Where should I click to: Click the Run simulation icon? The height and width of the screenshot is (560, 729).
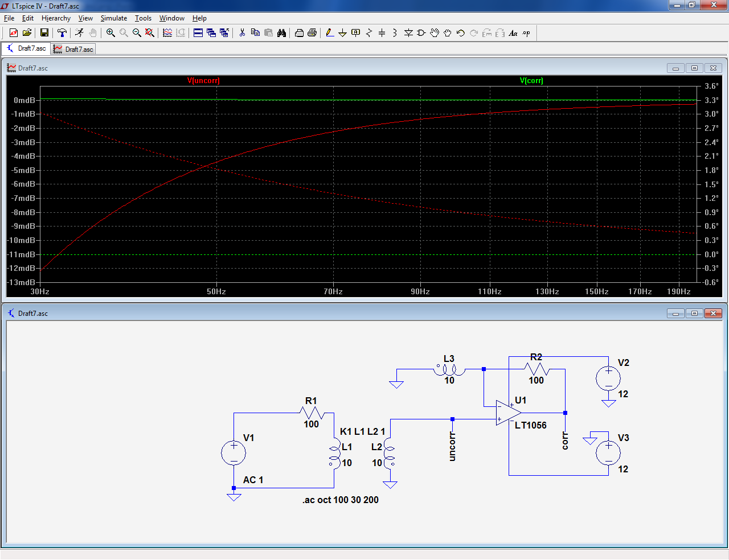[79, 33]
